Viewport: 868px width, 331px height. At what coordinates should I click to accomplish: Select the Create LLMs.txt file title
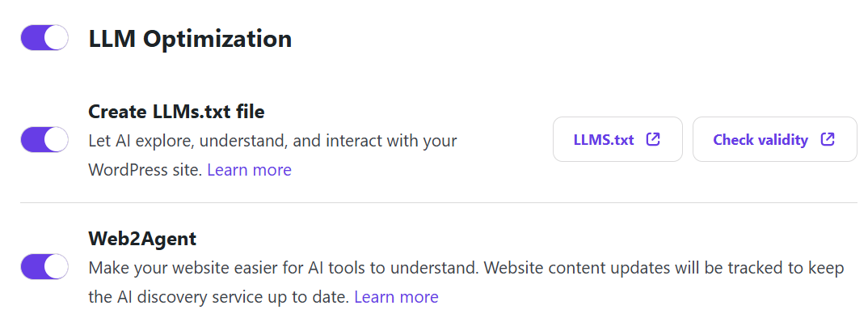click(x=176, y=112)
